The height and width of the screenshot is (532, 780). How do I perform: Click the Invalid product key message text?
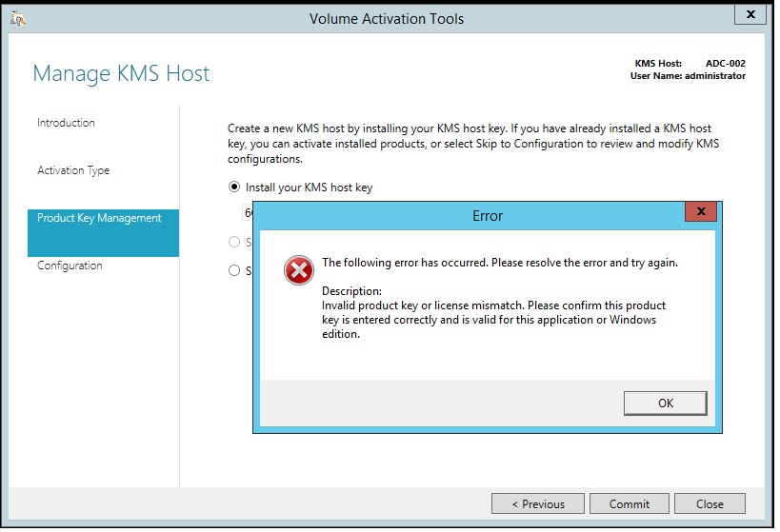[493, 320]
